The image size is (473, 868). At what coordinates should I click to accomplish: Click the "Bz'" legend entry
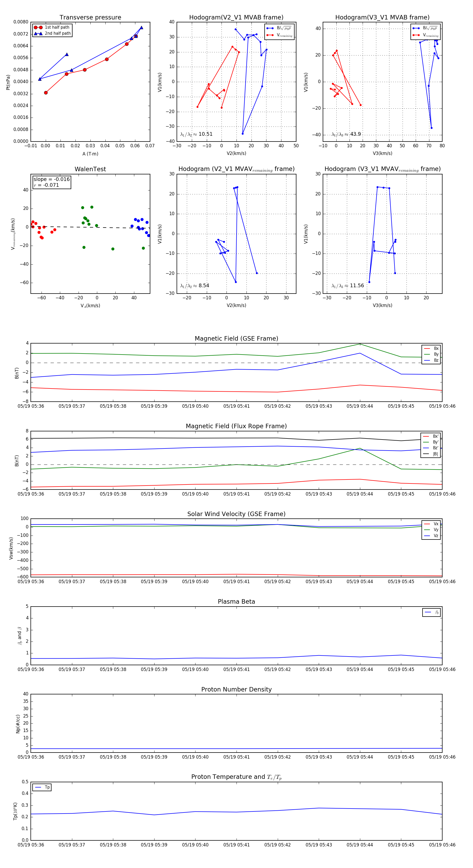[x=431, y=448]
